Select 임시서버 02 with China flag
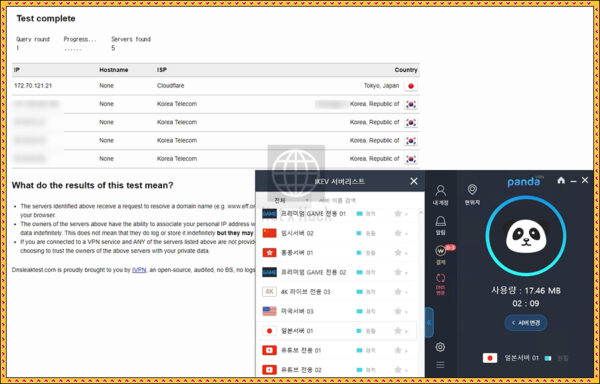This screenshot has width=600, height=384. (336, 233)
